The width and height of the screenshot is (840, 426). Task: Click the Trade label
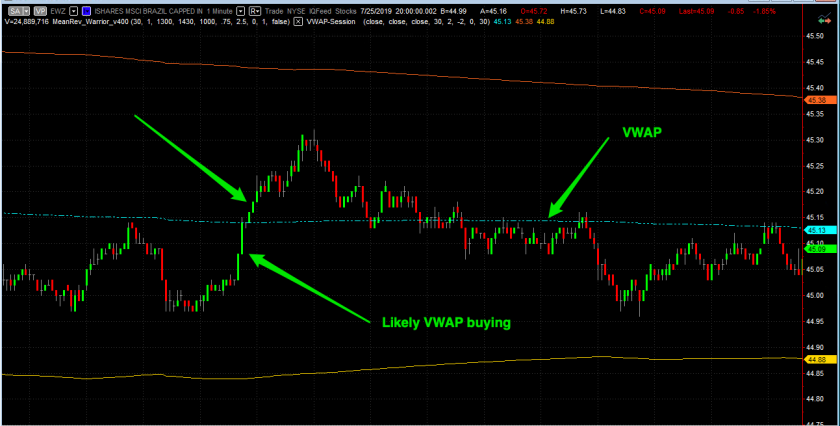click(274, 11)
